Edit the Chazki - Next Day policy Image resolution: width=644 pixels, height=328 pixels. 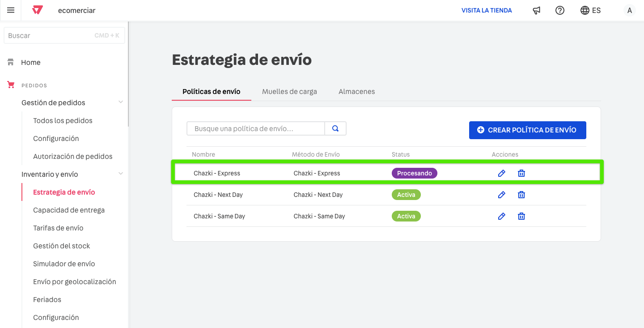(x=502, y=195)
